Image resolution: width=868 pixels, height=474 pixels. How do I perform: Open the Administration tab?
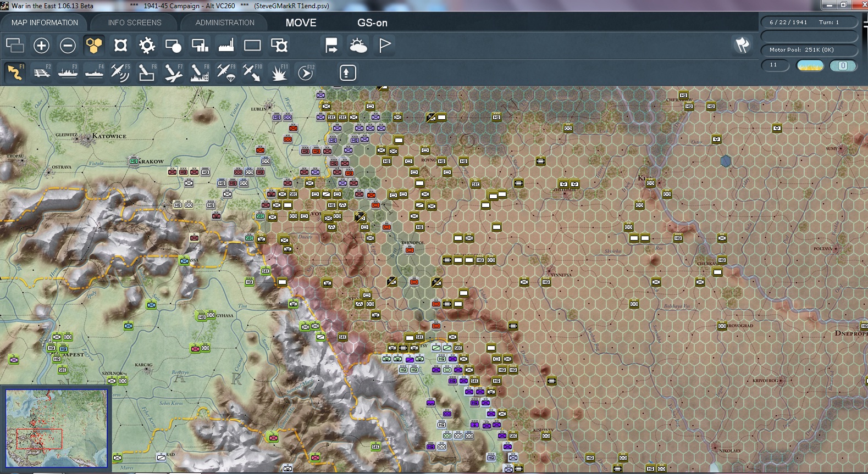click(x=225, y=23)
